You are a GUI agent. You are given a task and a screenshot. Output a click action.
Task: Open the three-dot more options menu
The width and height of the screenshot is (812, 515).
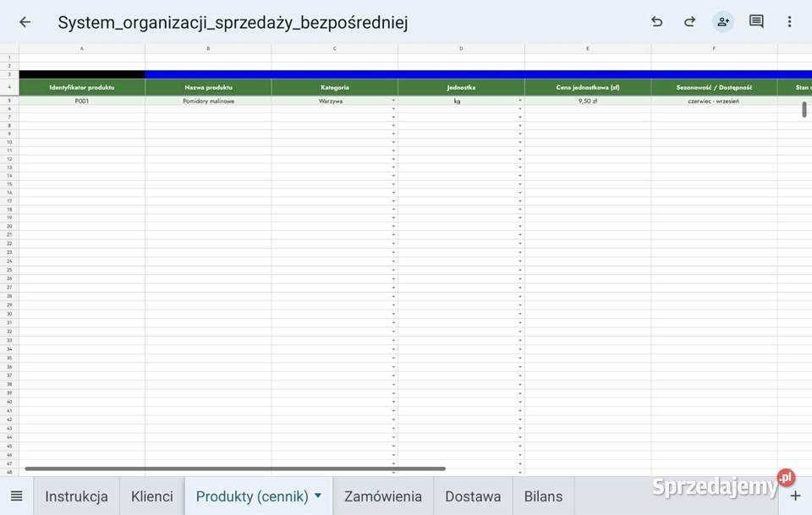(x=789, y=22)
